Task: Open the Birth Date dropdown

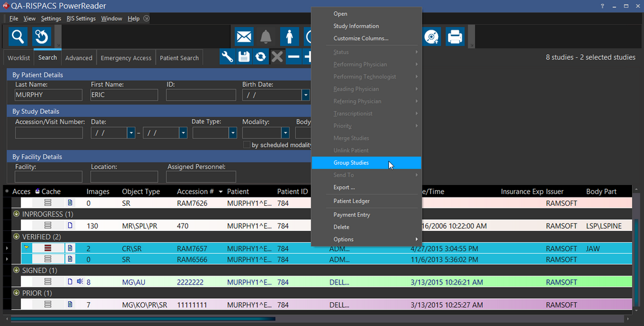Action: 305,95
